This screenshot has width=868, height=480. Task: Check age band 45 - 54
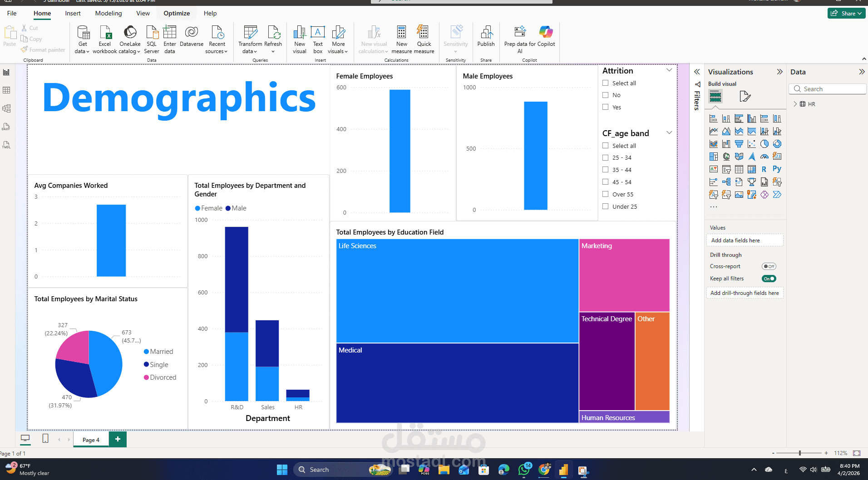(x=605, y=182)
